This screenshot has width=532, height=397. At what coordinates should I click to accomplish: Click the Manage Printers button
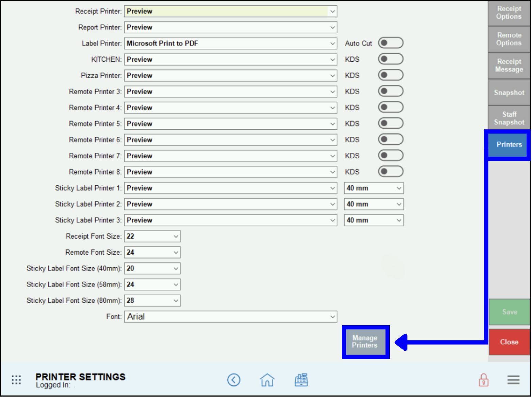click(365, 342)
